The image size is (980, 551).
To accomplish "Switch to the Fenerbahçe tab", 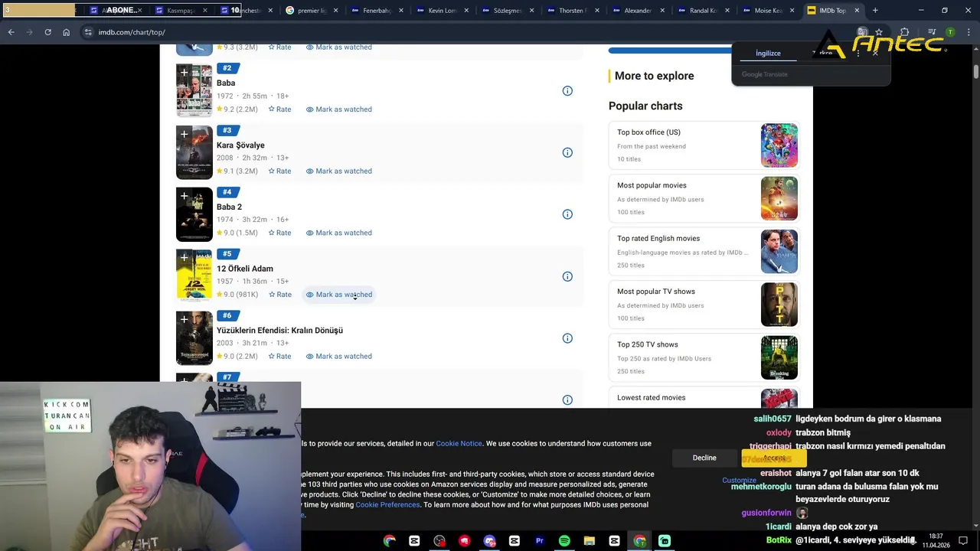I will tap(377, 11).
